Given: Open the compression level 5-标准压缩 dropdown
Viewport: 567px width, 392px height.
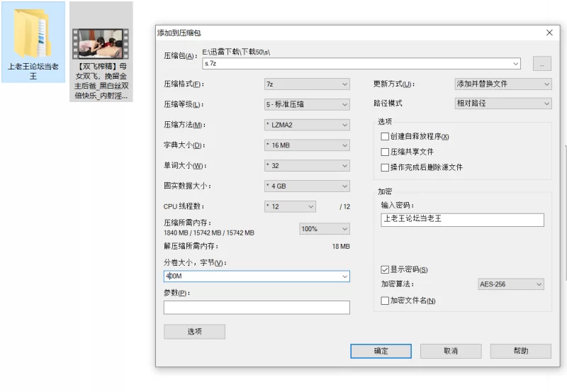Looking at the screenshot, I should (x=307, y=104).
